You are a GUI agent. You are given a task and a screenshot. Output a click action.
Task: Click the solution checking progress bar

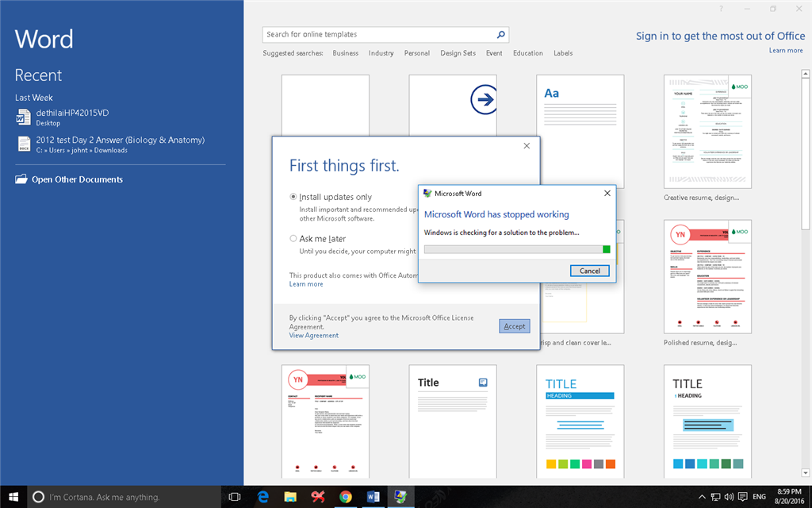pos(517,249)
